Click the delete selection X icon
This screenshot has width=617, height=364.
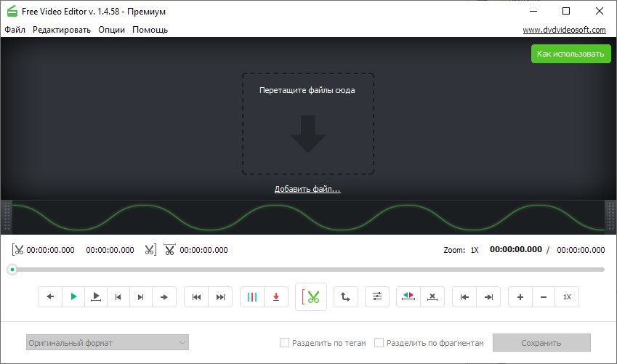tap(432, 296)
